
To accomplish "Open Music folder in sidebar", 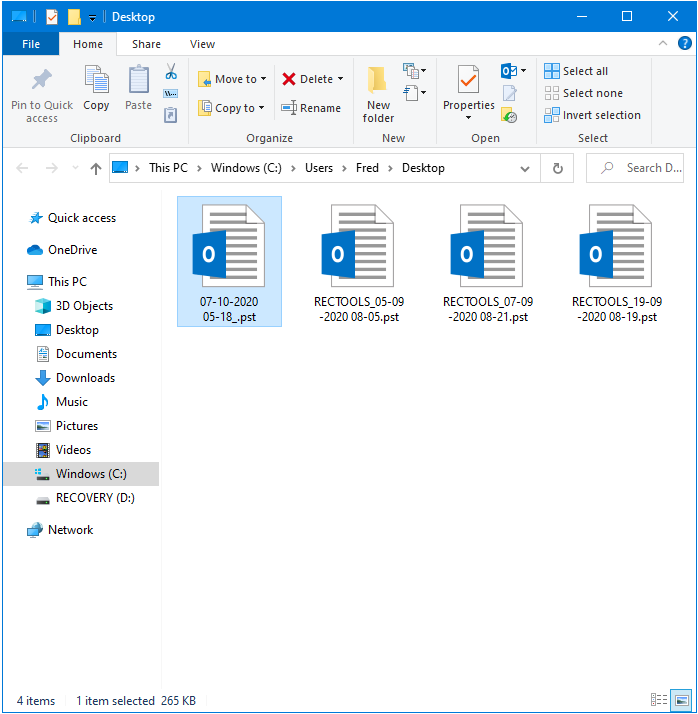I will pyautogui.click(x=71, y=402).
